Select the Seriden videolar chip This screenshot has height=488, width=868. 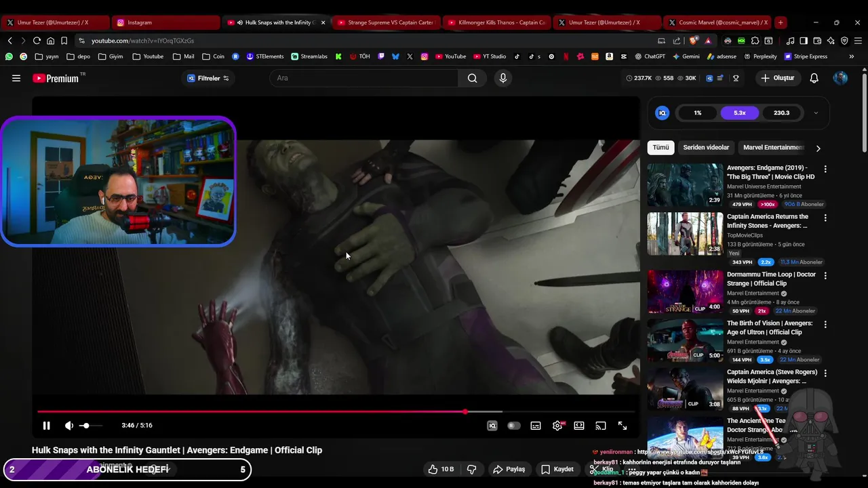pyautogui.click(x=706, y=147)
